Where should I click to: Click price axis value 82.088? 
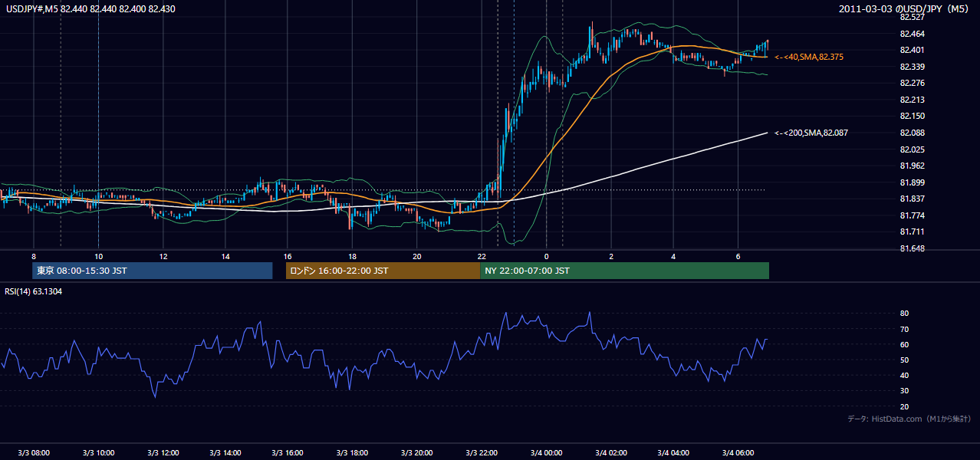point(913,133)
